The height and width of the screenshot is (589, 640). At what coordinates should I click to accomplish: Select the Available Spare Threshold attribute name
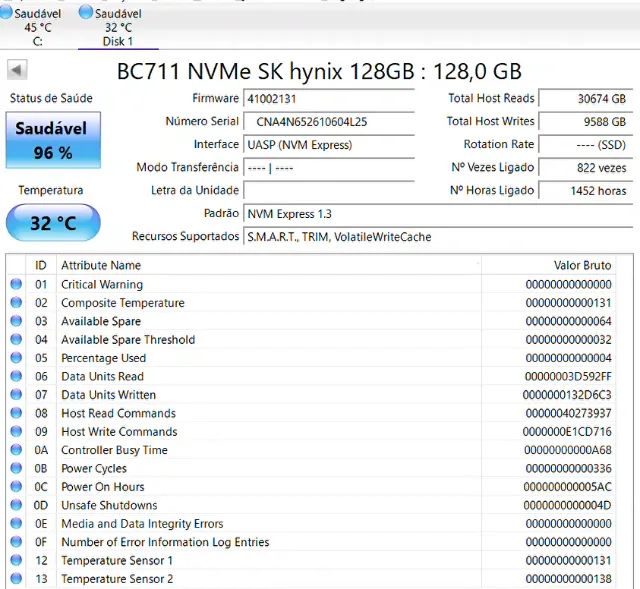coord(128,340)
